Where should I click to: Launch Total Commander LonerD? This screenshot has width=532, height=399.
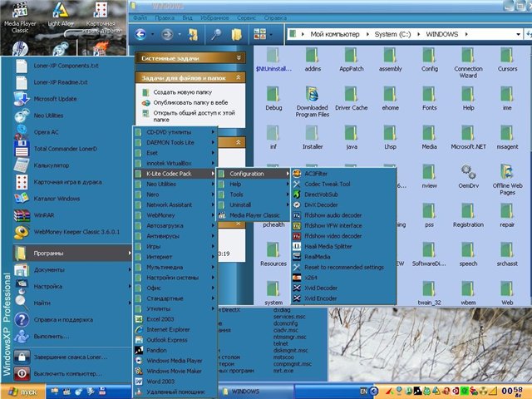tap(72, 149)
